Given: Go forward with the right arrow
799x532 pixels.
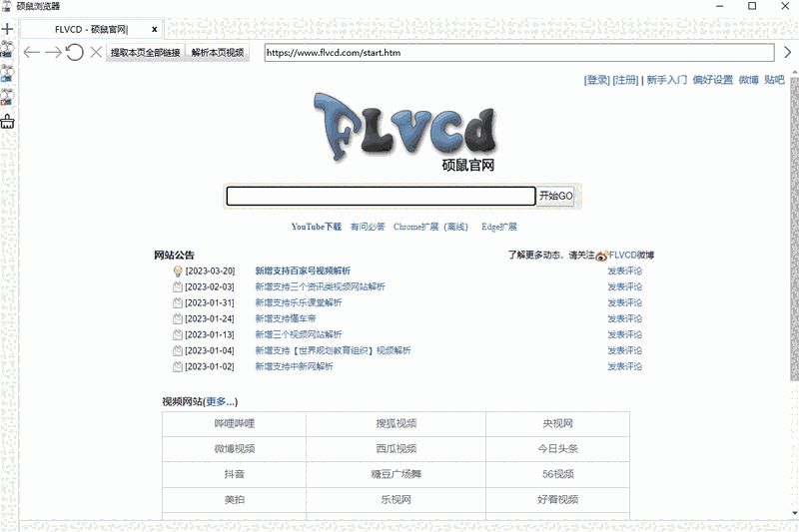Looking at the screenshot, I should (53, 53).
